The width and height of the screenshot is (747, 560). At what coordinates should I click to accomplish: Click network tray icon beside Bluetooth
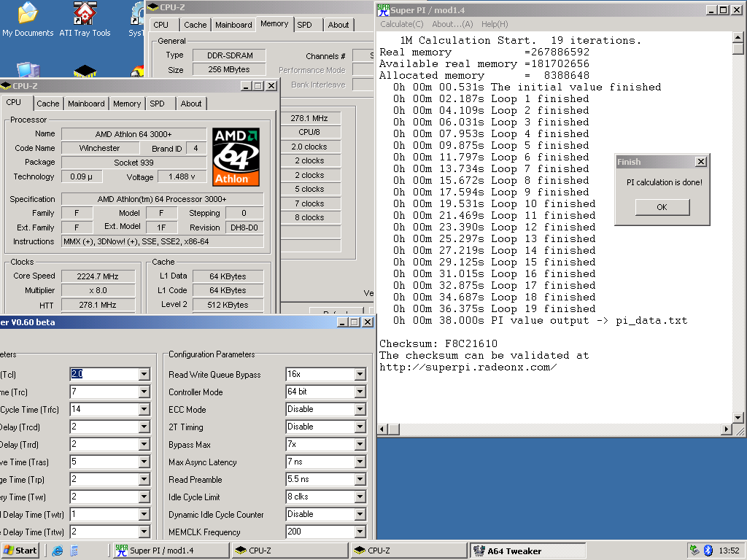tap(694, 551)
